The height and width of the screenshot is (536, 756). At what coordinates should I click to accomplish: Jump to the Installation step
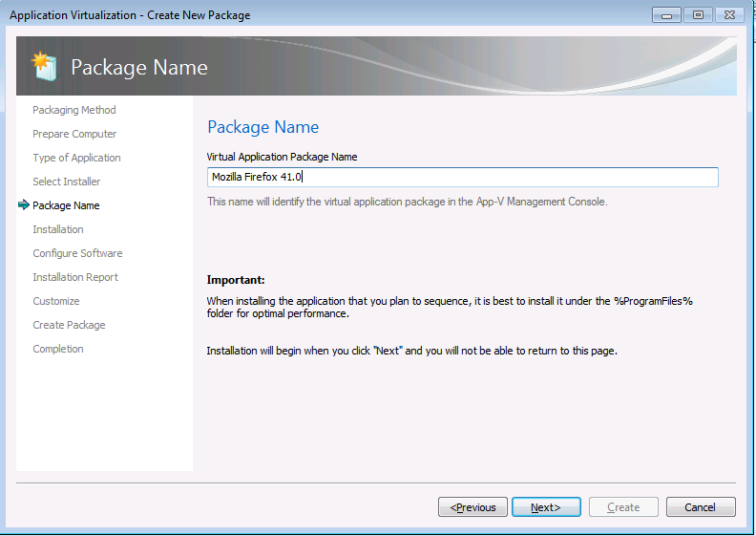pos(58,229)
